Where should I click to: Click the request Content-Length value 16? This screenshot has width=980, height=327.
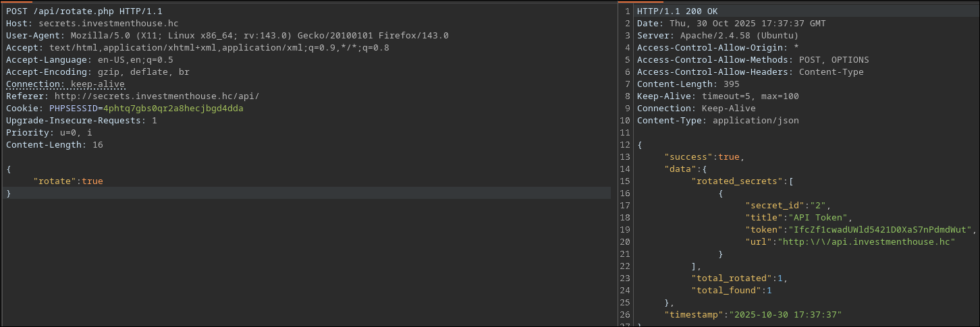97,145
